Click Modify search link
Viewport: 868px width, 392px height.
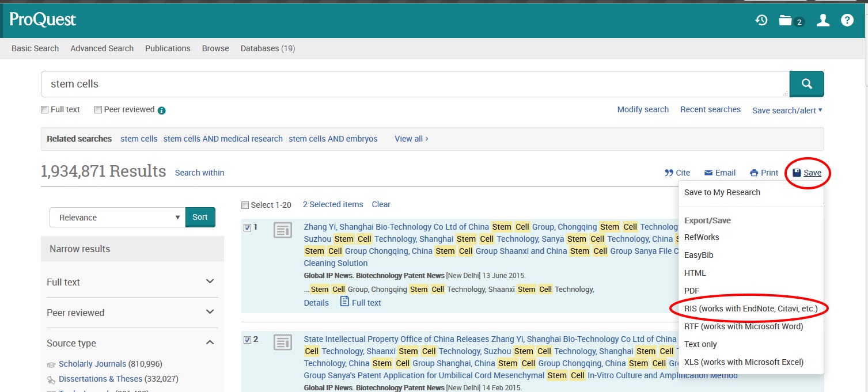tap(643, 109)
